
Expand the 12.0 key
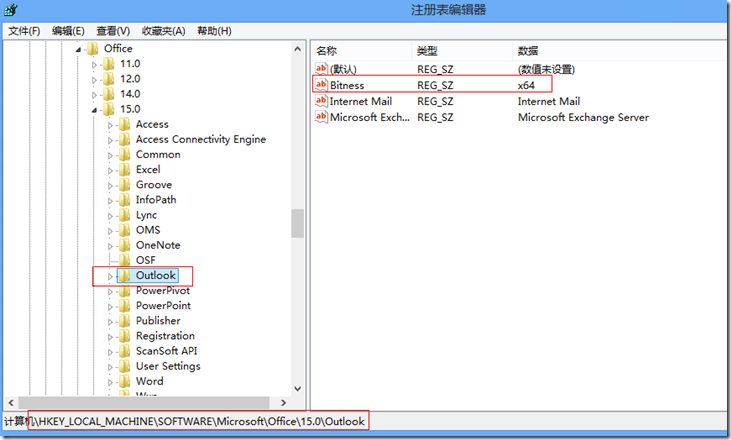point(94,80)
